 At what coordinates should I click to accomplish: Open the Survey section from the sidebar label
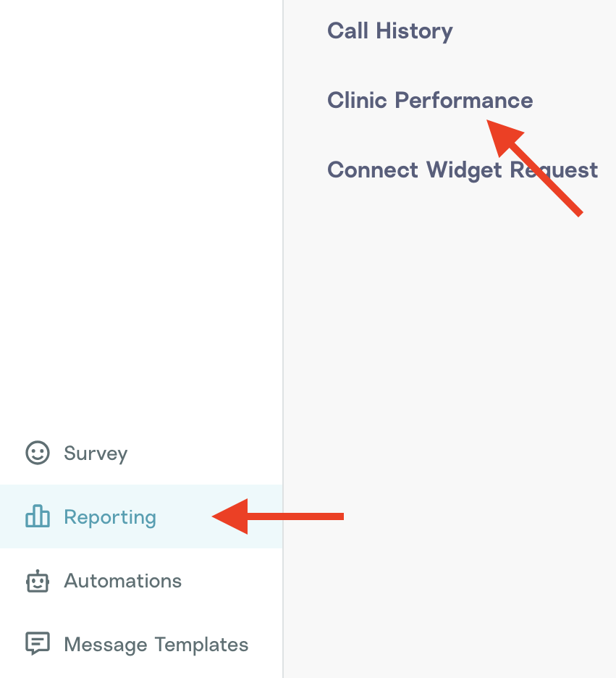click(96, 453)
